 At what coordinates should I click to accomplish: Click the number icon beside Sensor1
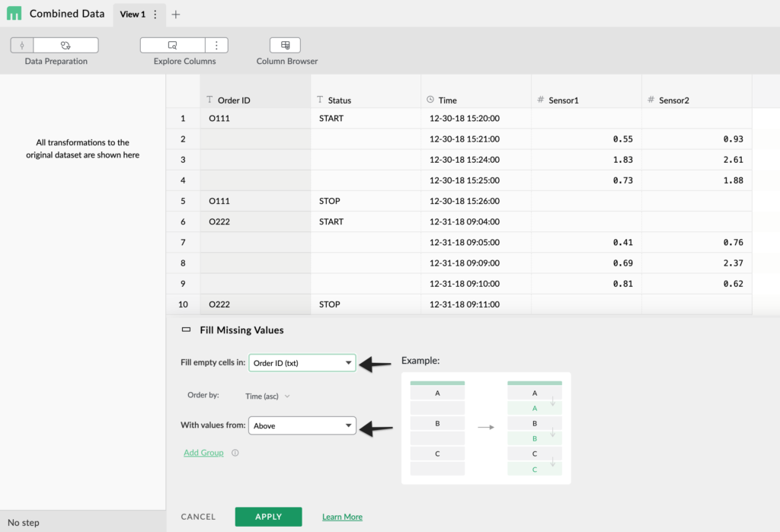540,100
